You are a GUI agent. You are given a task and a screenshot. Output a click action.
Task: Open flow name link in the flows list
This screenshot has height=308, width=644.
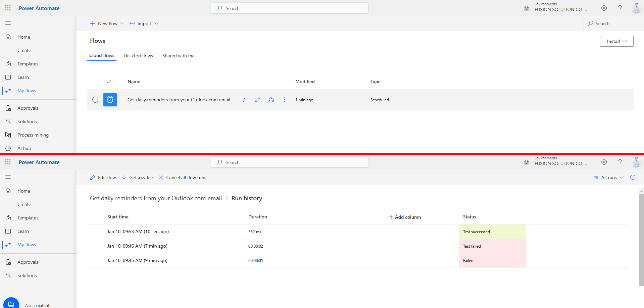tap(179, 100)
